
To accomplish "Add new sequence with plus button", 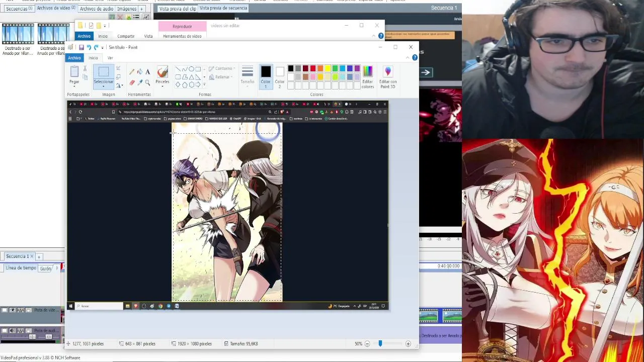I will tap(39, 257).
